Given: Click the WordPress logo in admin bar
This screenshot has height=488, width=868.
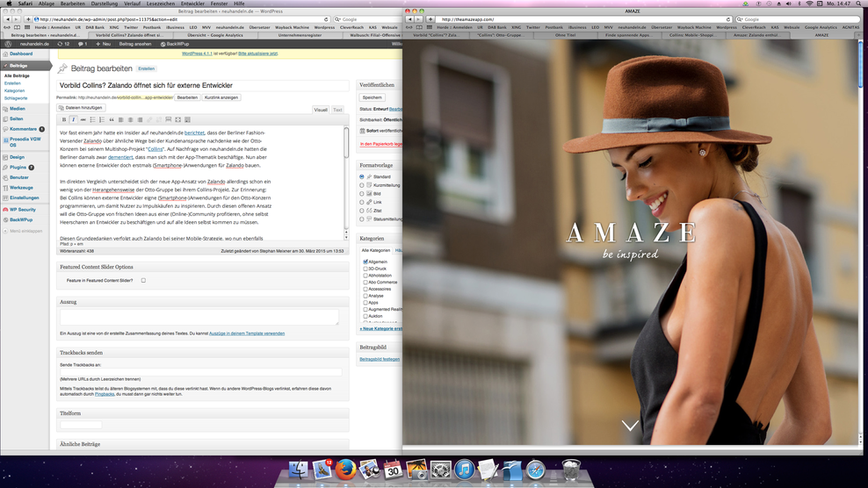Looking at the screenshot, I should [8, 44].
